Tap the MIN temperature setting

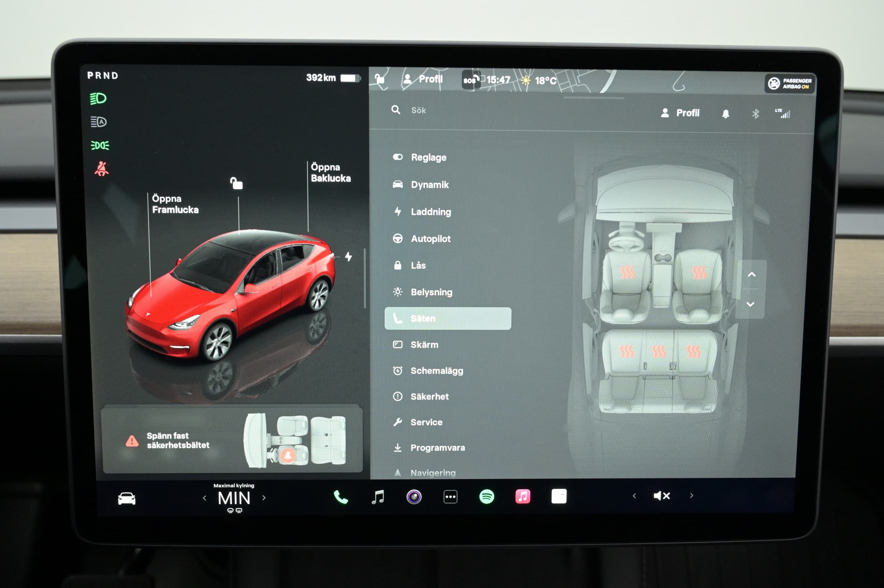point(234,498)
